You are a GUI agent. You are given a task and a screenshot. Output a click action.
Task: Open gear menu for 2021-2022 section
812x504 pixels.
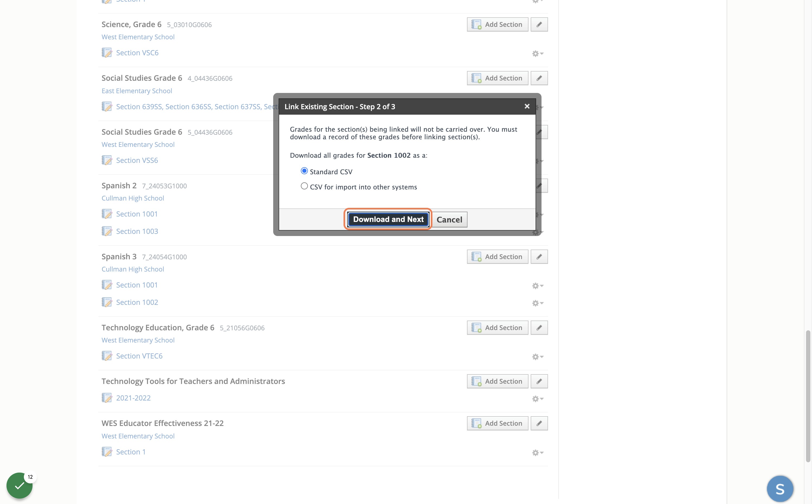pos(537,399)
